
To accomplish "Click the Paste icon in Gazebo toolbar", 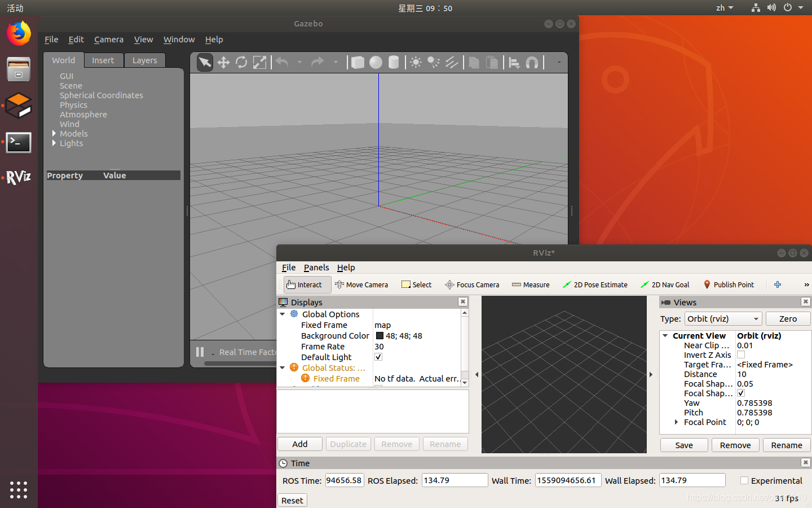I will pyautogui.click(x=492, y=62).
